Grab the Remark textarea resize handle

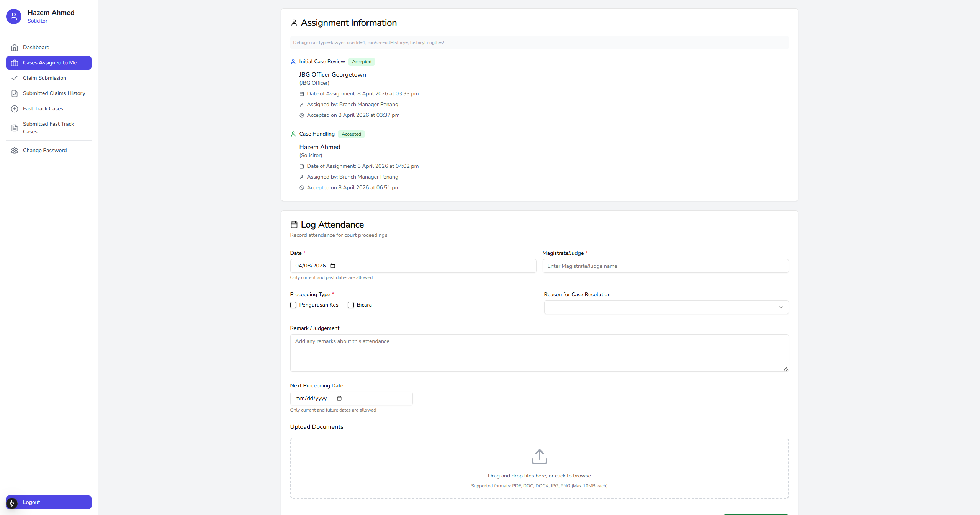click(785, 369)
